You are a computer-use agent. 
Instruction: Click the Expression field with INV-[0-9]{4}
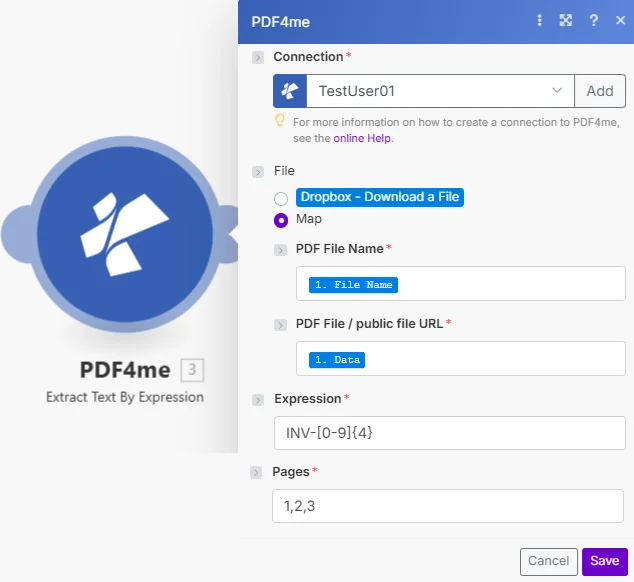(450, 433)
